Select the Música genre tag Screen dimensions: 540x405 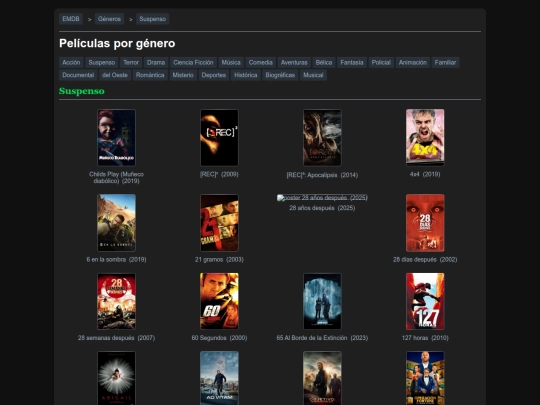point(231,62)
